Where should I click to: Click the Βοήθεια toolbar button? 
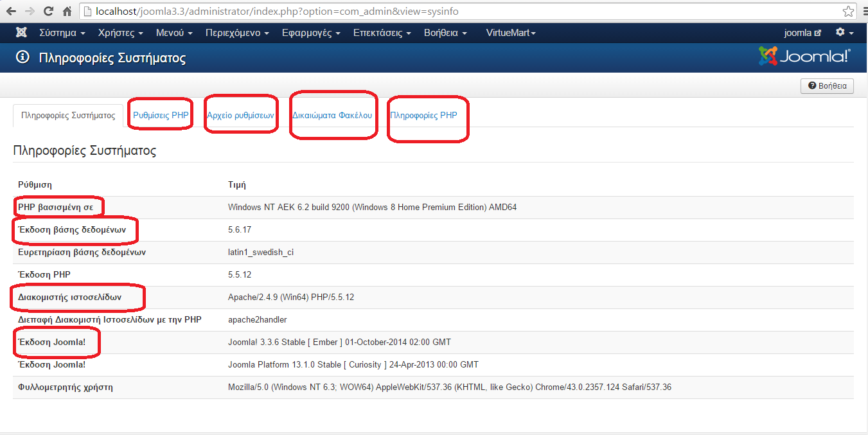(x=827, y=85)
